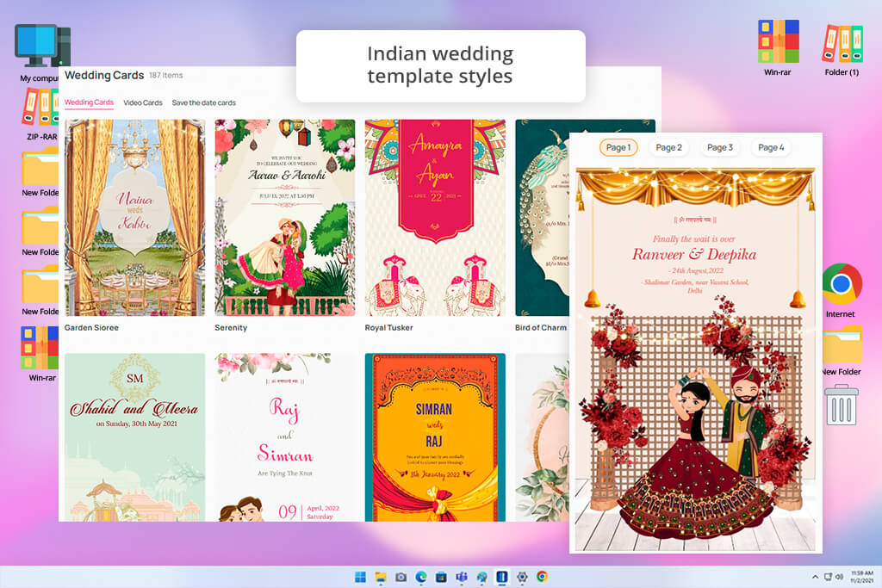
Task: Click the volume icon in system tray
Action: click(x=839, y=577)
